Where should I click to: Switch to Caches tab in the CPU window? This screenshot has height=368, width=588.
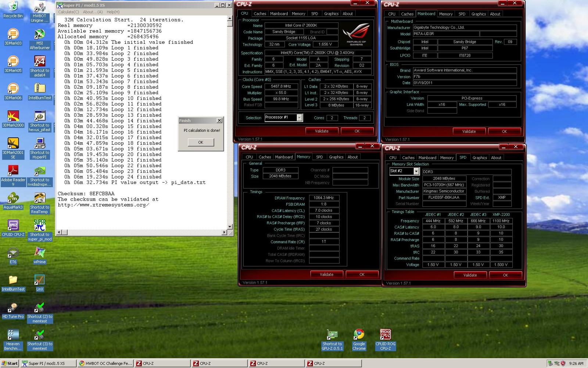(x=260, y=14)
